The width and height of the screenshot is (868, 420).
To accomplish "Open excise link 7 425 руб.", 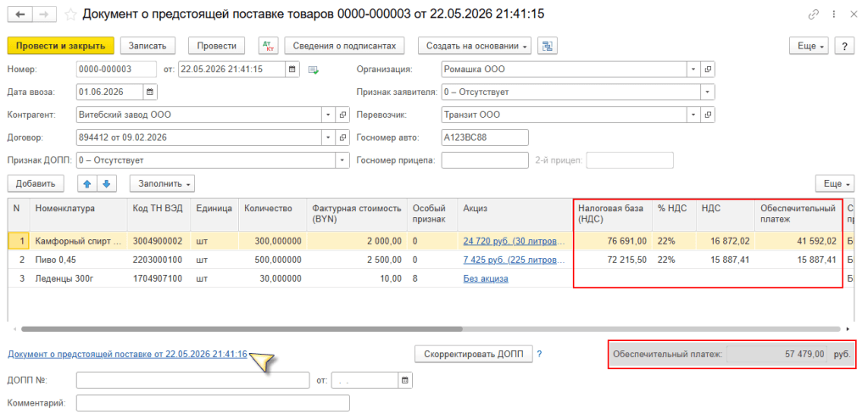I will (x=515, y=260).
